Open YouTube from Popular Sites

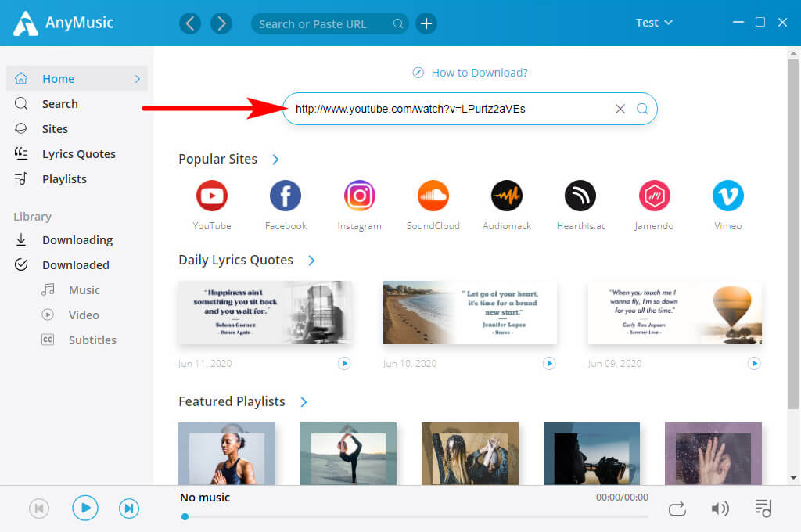pyautogui.click(x=211, y=196)
